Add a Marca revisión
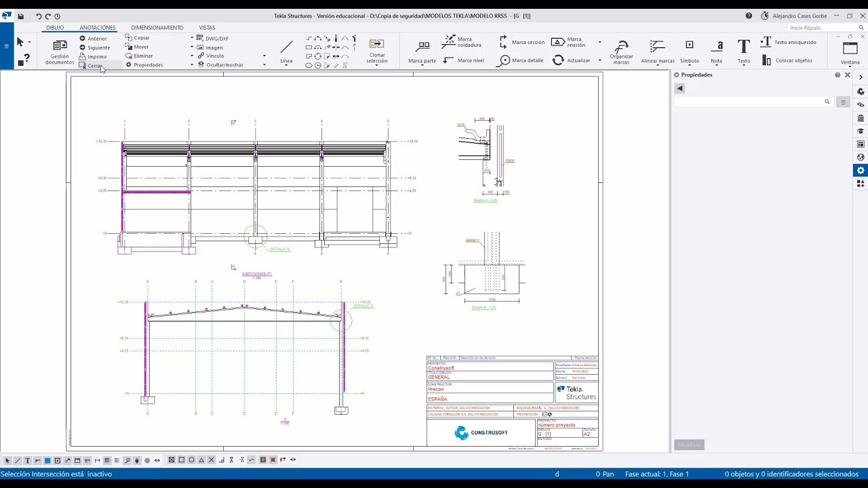 tap(568, 42)
